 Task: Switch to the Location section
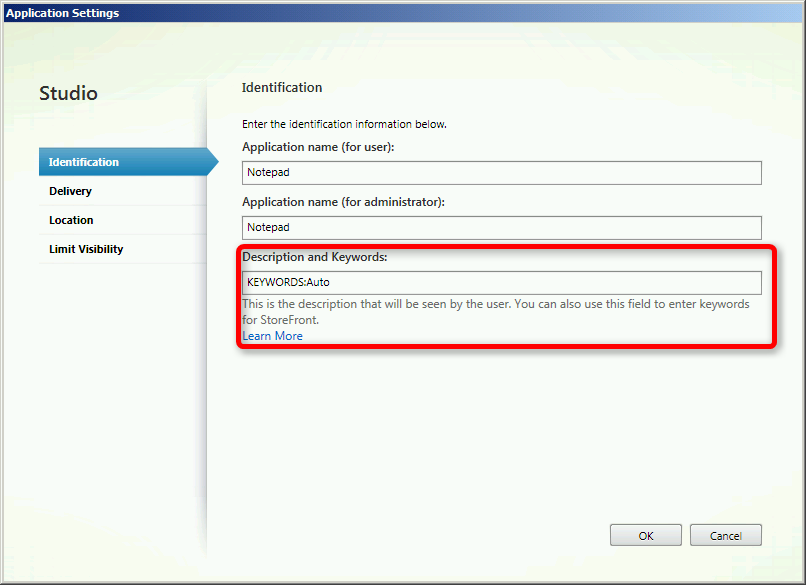click(123, 220)
